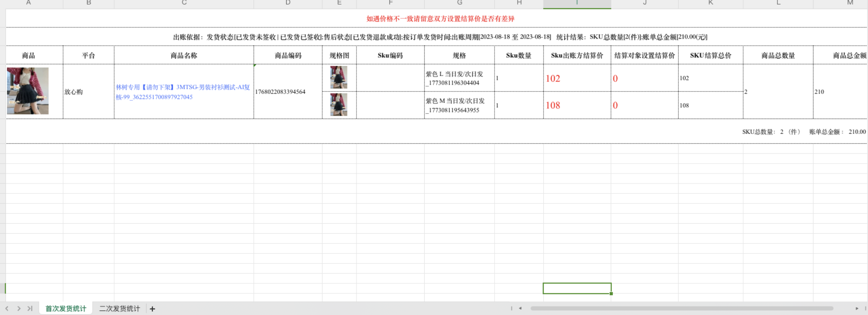The width and height of the screenshot is (868, 315).
Task: Click the 放心购 platform cell
Action: (89, 91)
